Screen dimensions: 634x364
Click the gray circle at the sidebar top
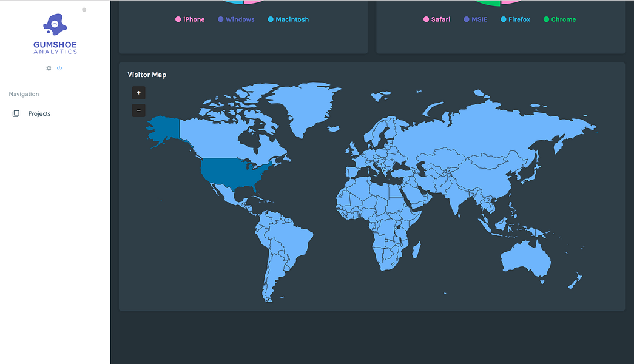tap(83, 10)
